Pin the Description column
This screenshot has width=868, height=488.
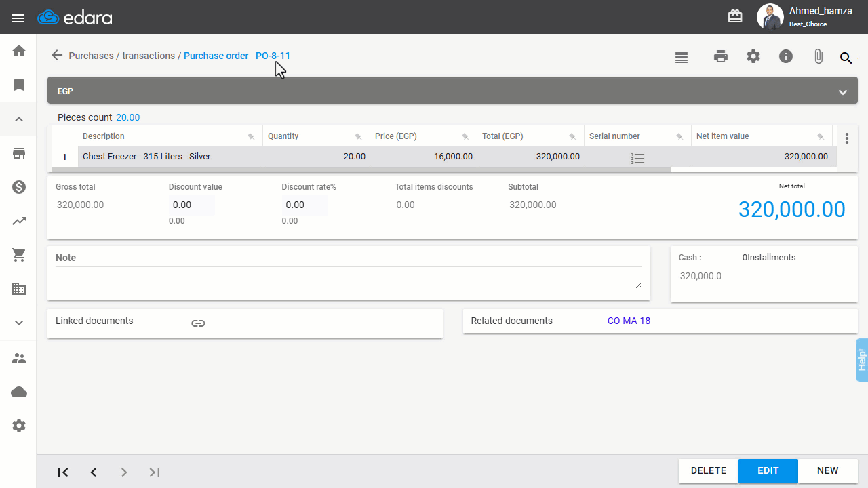tap(251, 137)
